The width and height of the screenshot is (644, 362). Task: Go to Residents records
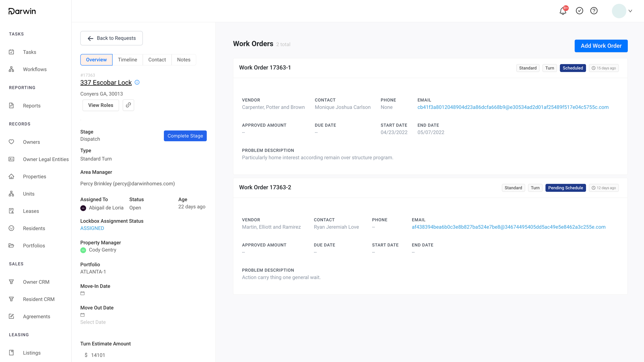tap(34, 228)
